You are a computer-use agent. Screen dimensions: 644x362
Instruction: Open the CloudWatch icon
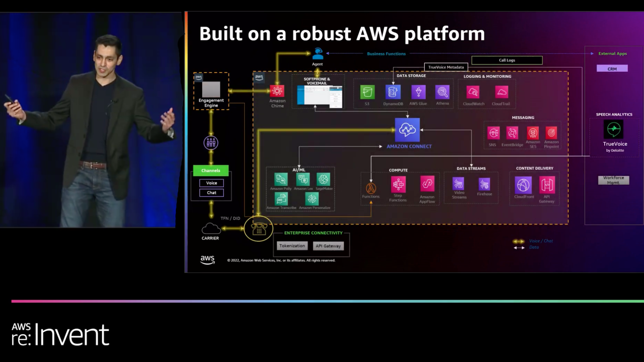click(473, 92)
